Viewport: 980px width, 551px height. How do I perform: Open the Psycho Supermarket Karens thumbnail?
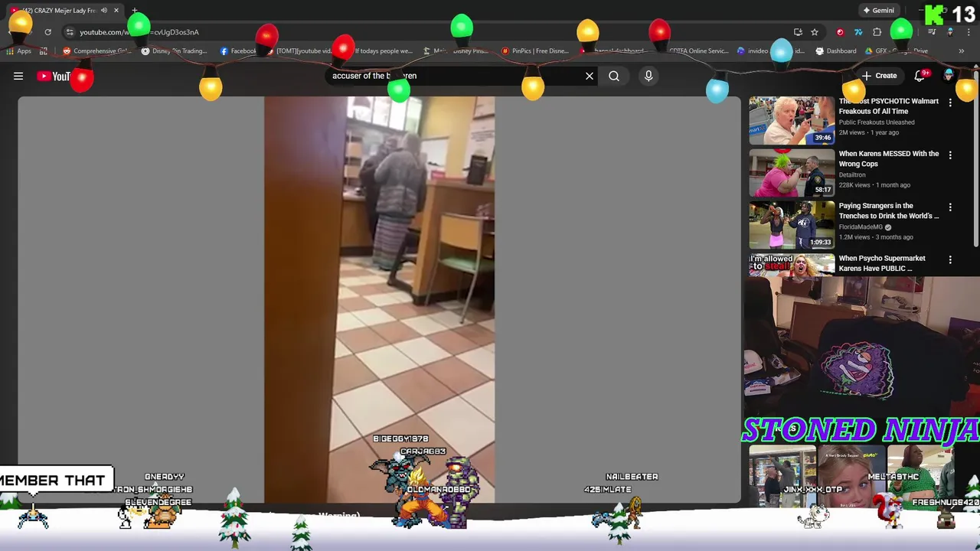792,264
